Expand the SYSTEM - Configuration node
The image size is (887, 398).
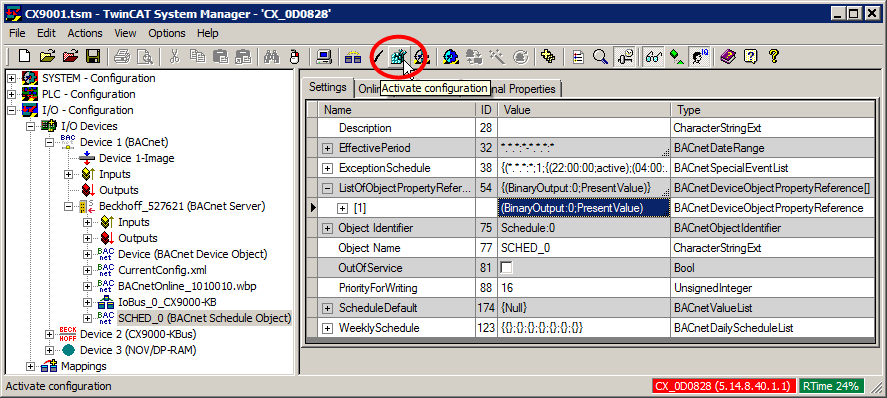(11, 78)
